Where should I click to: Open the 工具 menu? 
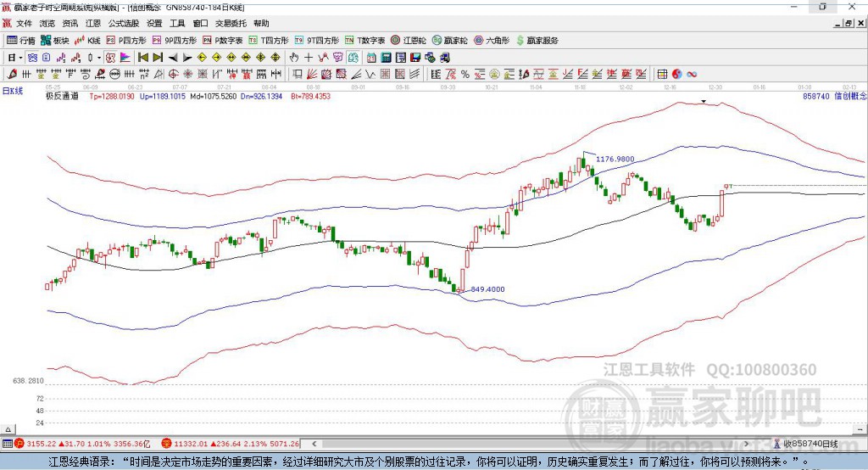[177, 23]
